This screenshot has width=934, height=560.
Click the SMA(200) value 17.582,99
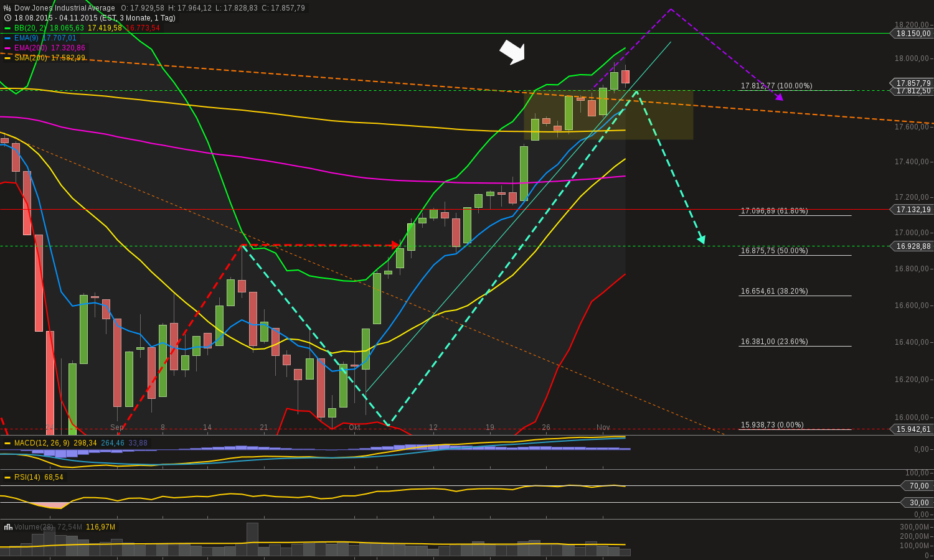pyautogui.click(x=68, y=58)
